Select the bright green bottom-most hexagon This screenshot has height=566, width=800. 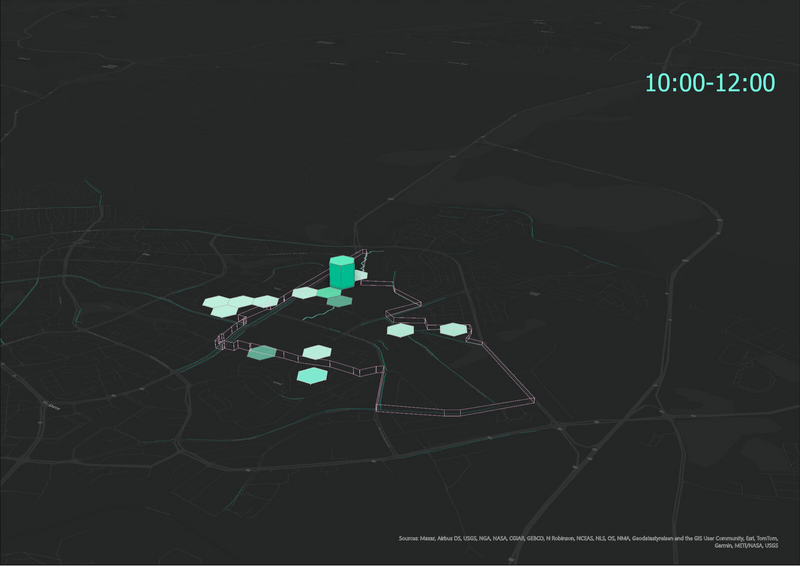coord(311,376)
